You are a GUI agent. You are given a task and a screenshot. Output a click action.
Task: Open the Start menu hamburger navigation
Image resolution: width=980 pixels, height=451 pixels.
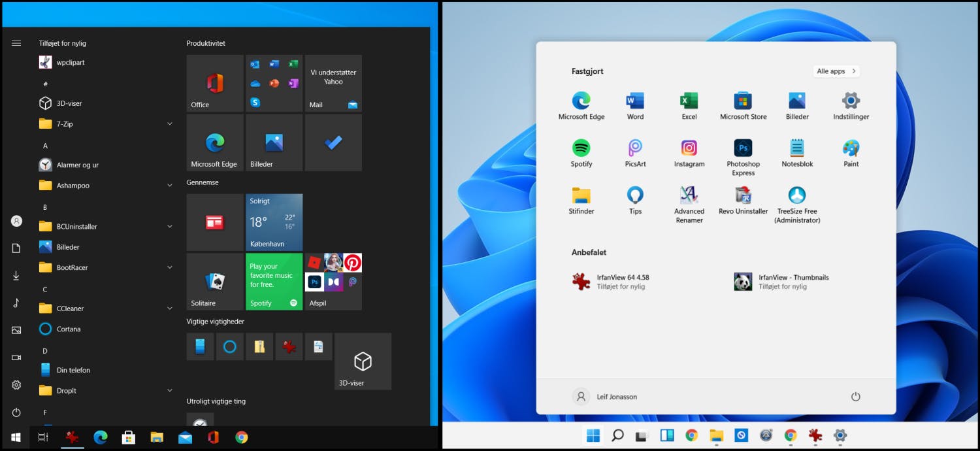point(16,42)
